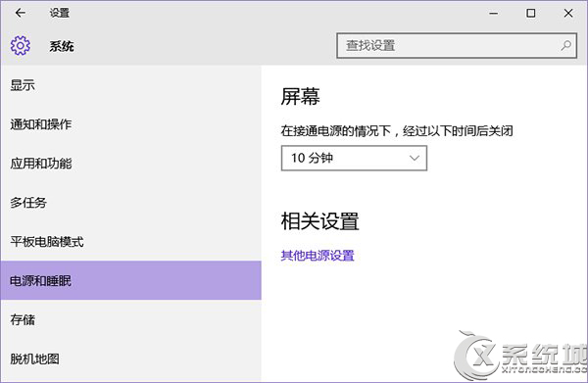
Task: Go back with the arrow icon
Action: tap(21, 13)
